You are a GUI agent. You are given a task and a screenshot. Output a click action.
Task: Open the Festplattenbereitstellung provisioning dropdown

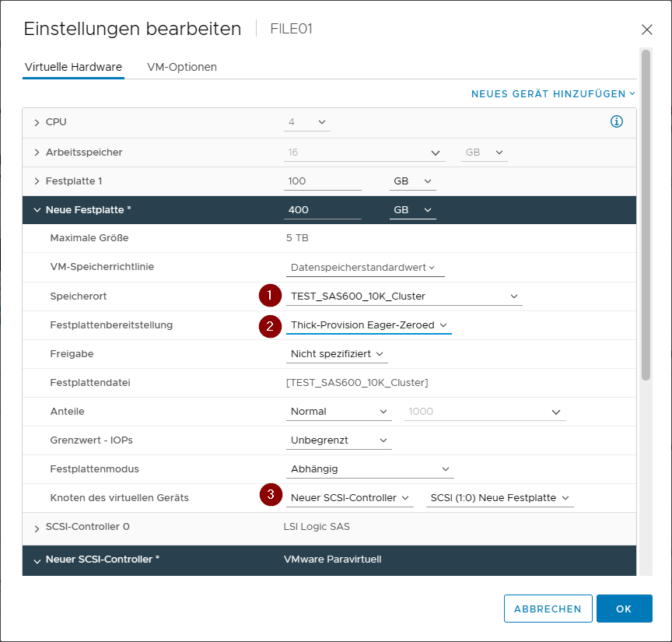(x=369, y=325)
